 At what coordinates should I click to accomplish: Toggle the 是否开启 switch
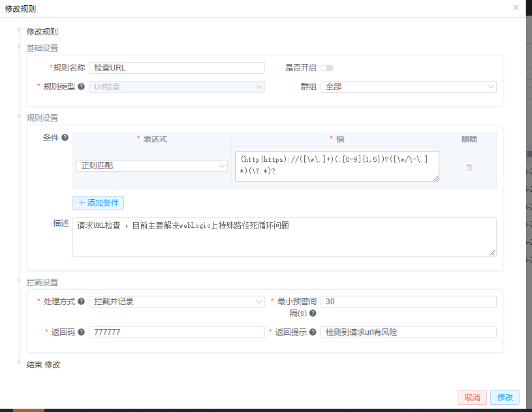click(327, 68)
